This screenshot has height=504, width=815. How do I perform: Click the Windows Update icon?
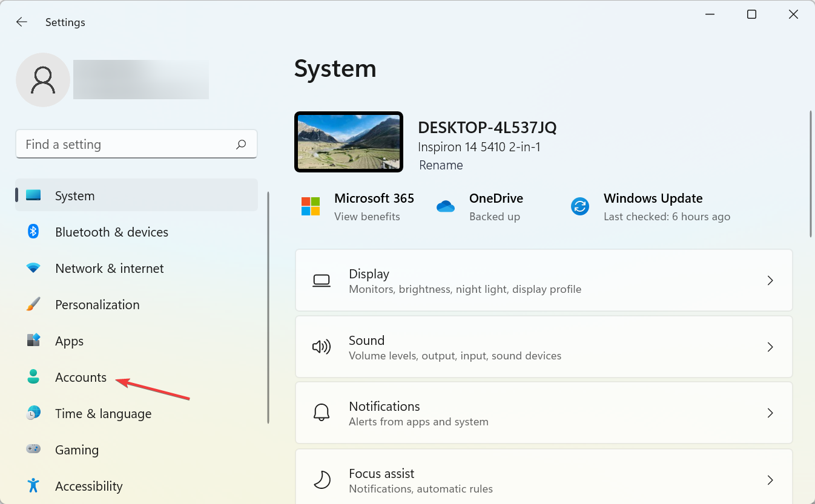(579, 206)
